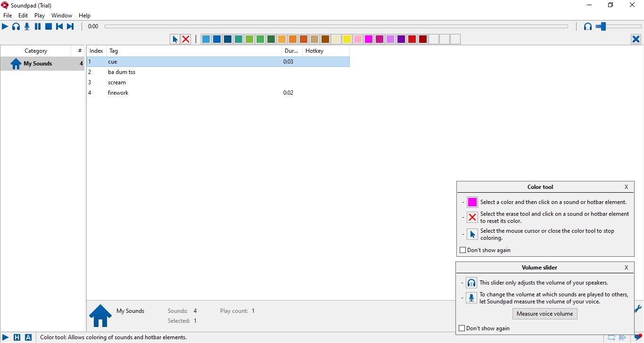Click the headphones speakers-only play icon
The width and height of the screenshot is (644, 343).
coord(16,26)
